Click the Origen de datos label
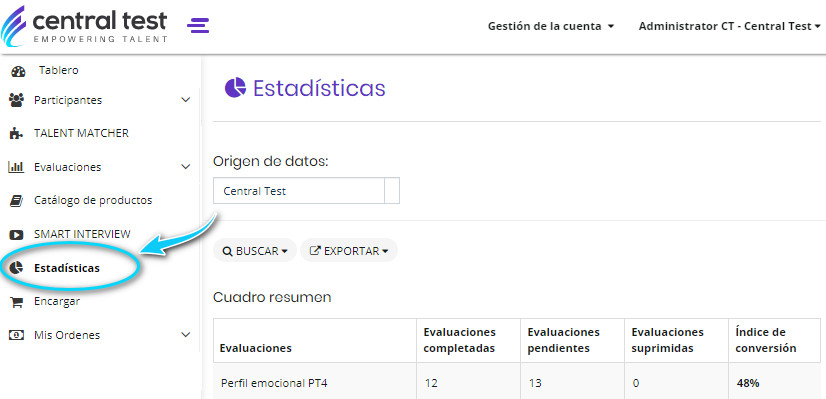The image size is (826, 399). tap(270, 161)
